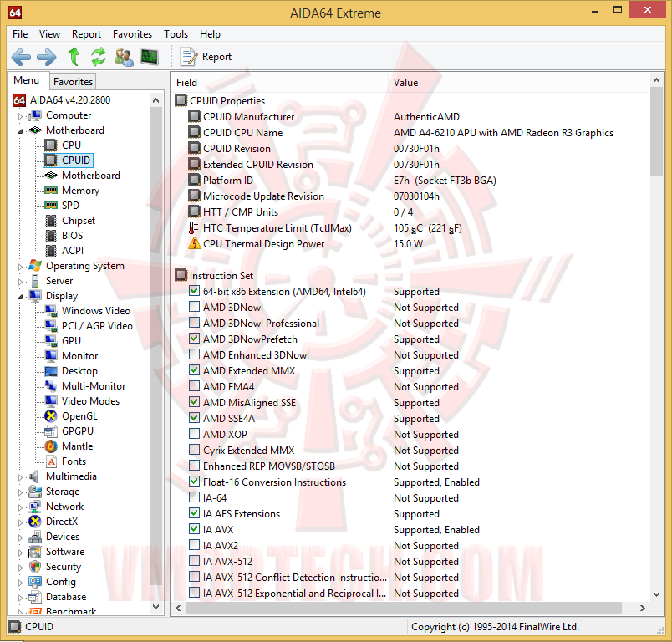The image size is (672, 642).
Task: Sort by the Value column header
Action: pyautogui.click(x=519, y=83)
